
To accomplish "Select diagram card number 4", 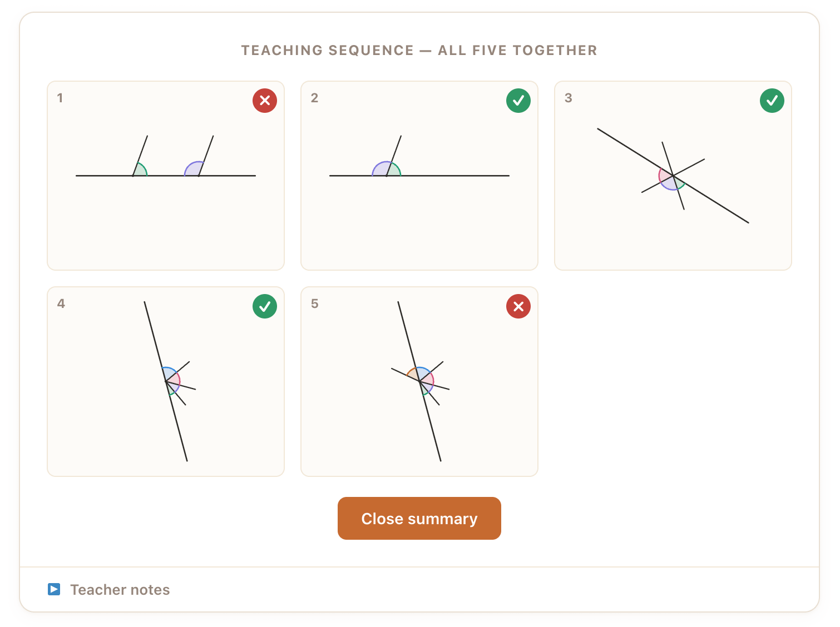I will tap(166, 381).
